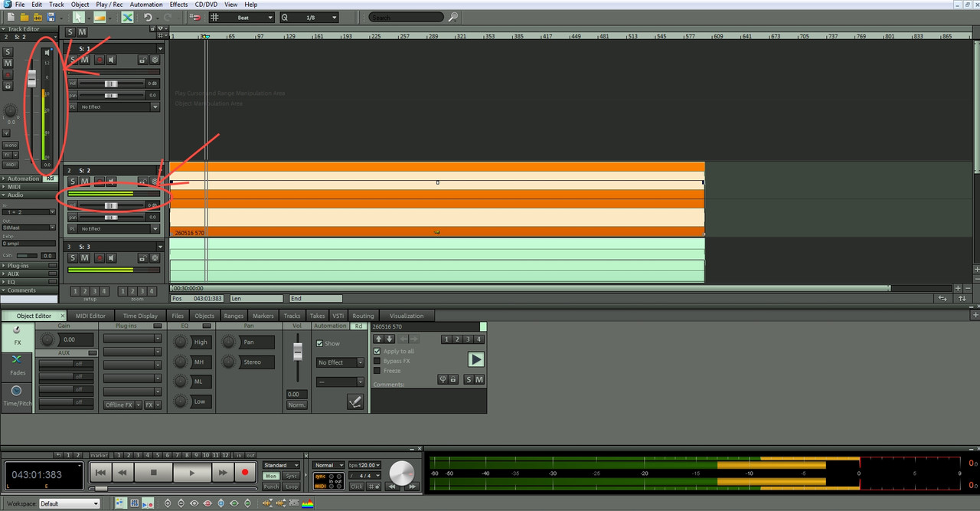Expand the MIDI section in Track Editor
This screenshot has height=511, width=980.
point(29,186)
